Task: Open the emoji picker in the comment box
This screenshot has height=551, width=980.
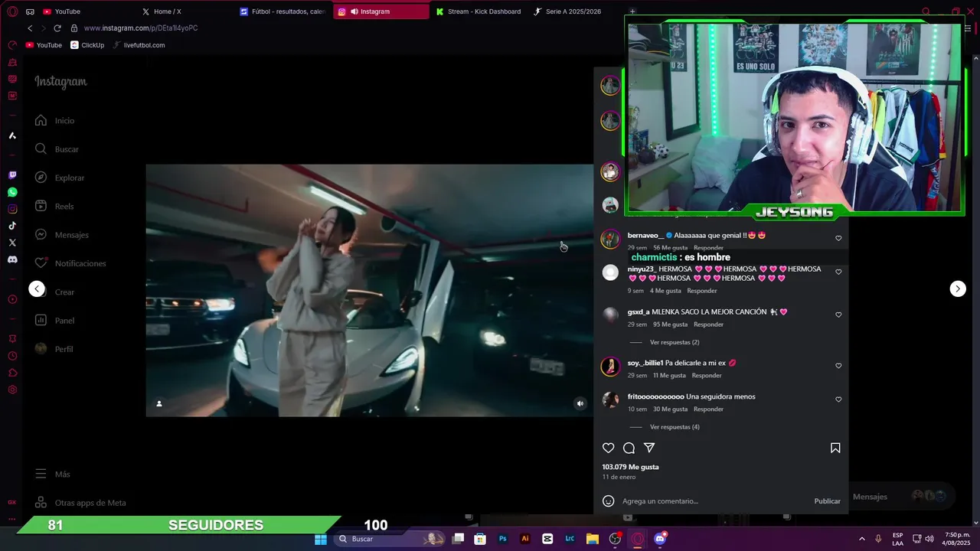Action: (x=608, y=501)
